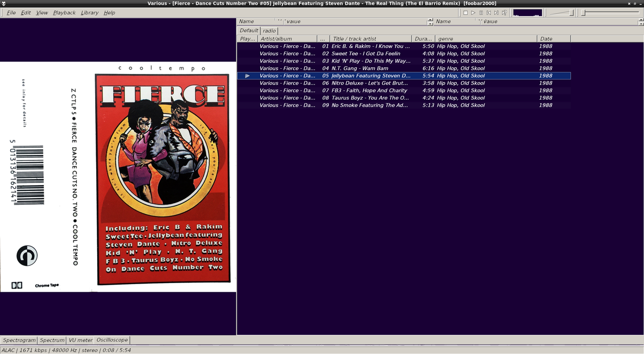Click the 5:50 duration of track 01
The width and height of the screenshot is (644, 354).
coord(428,46)
